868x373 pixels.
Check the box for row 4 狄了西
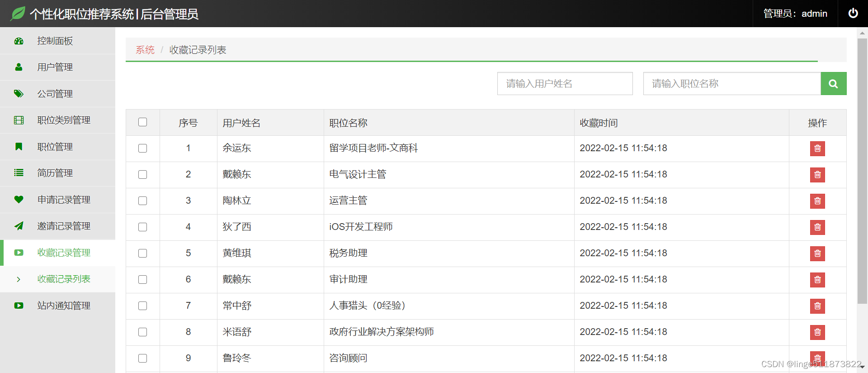[x=143, y=227]
